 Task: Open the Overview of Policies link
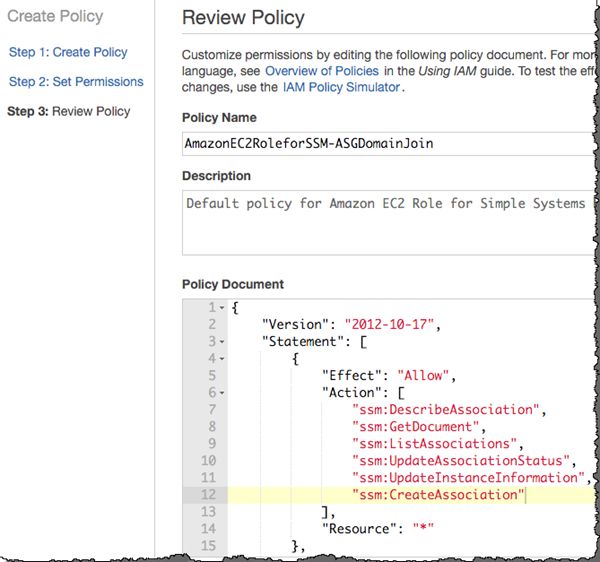point(322,71)
